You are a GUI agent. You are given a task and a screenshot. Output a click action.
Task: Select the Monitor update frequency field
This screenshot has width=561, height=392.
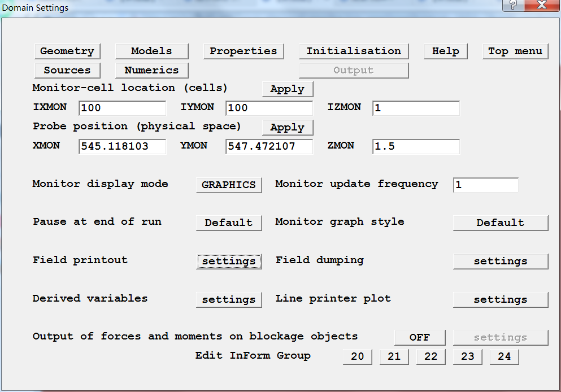pyautogui.click(x=485, y=185)
